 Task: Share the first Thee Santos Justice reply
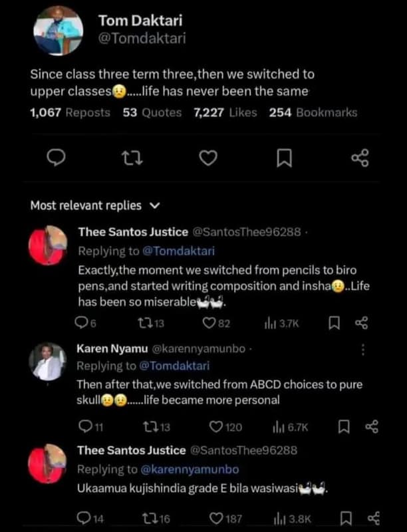coord(362,323)
